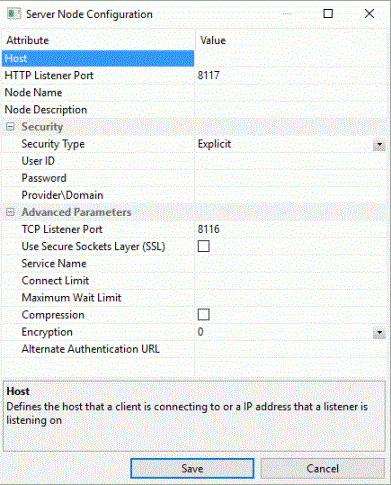This screenshot has width=391, height=485.
Task: Click the Node Description value field
Action: click(291, 110)
